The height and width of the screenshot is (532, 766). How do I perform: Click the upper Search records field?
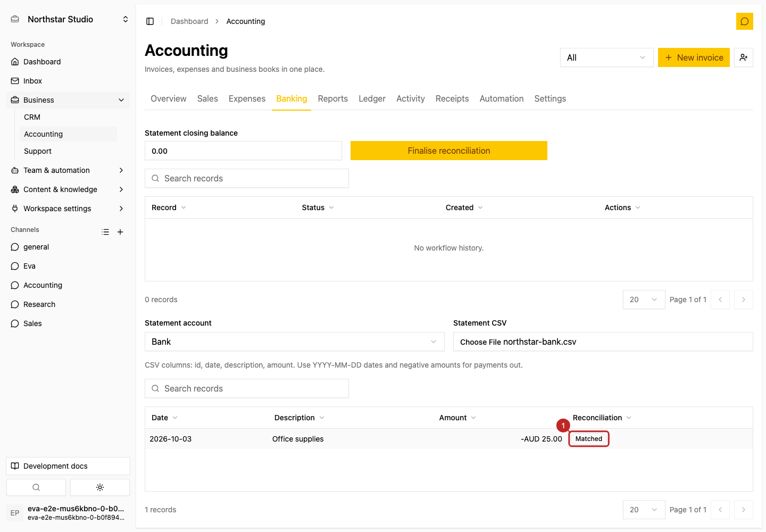(247, 178)
